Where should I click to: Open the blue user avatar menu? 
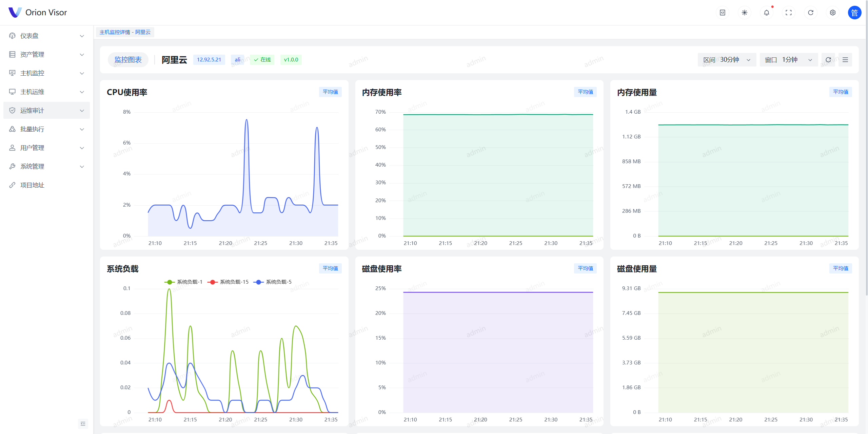(854, 13)
